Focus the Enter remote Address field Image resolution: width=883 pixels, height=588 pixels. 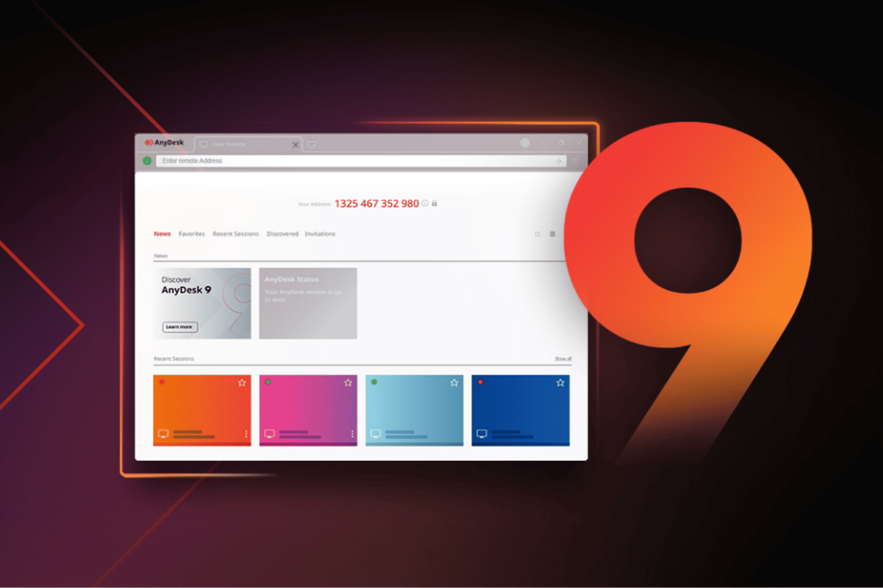click(x=361, y=161)
